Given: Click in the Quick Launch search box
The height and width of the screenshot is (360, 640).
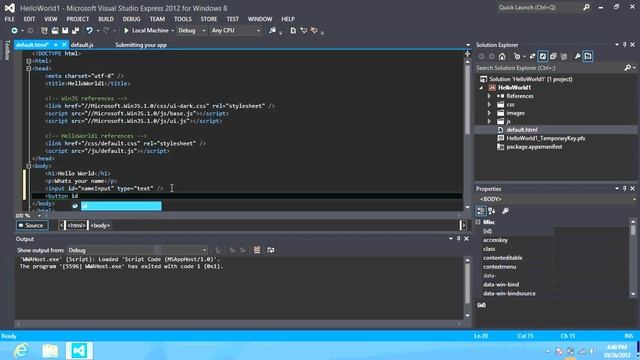Looking at the screenshot, I should coord(539,7).
